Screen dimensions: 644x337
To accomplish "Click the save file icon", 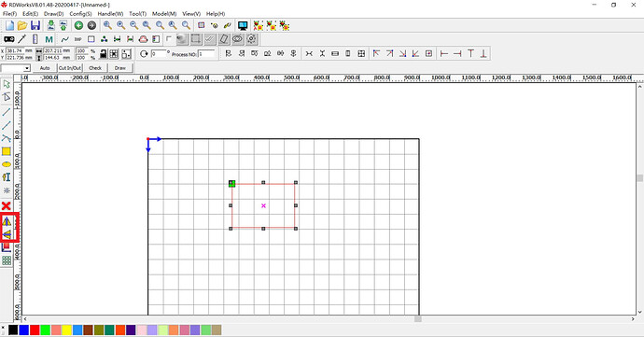I will 35,25.
